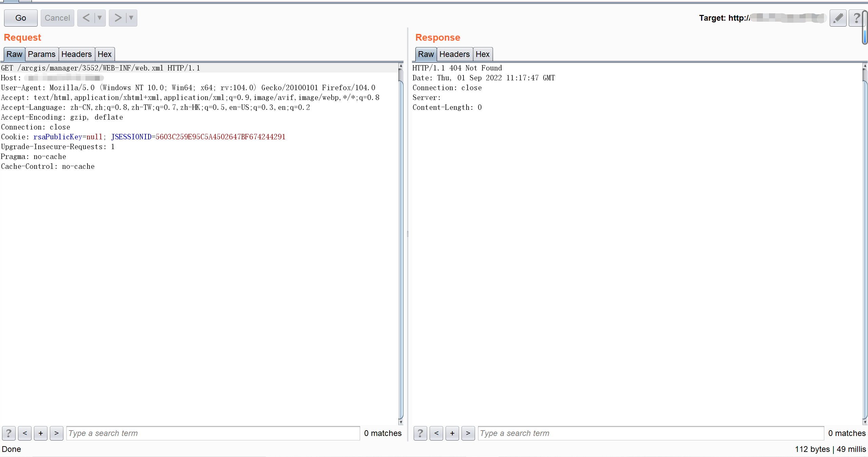Open request Hex tab
Viewport: 868px width, 457px height.
coord(104,54)
